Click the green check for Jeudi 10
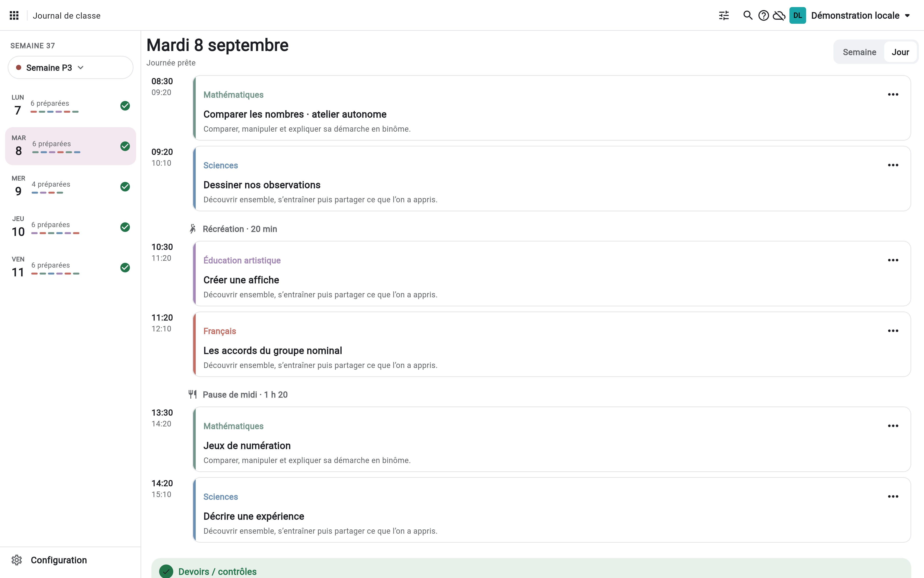Screen dimensions: 924x578 coord(125,227)
